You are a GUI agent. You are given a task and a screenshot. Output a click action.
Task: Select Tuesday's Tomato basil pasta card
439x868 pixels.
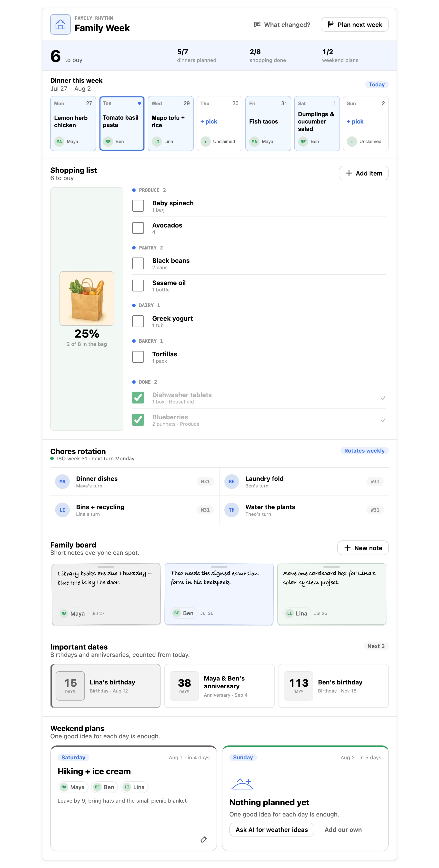click(122, 123)
